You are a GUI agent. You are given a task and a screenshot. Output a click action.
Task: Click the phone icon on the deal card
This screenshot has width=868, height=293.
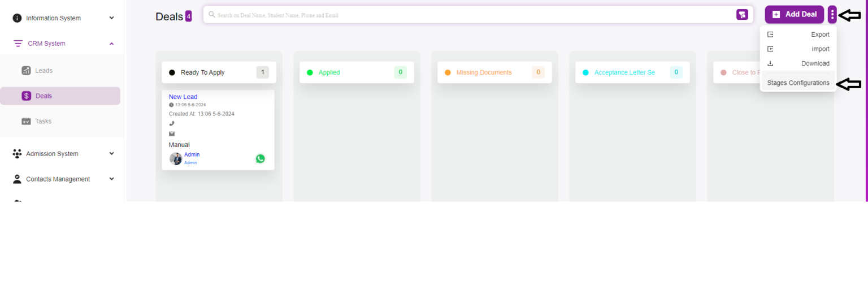tap(172, 123)
